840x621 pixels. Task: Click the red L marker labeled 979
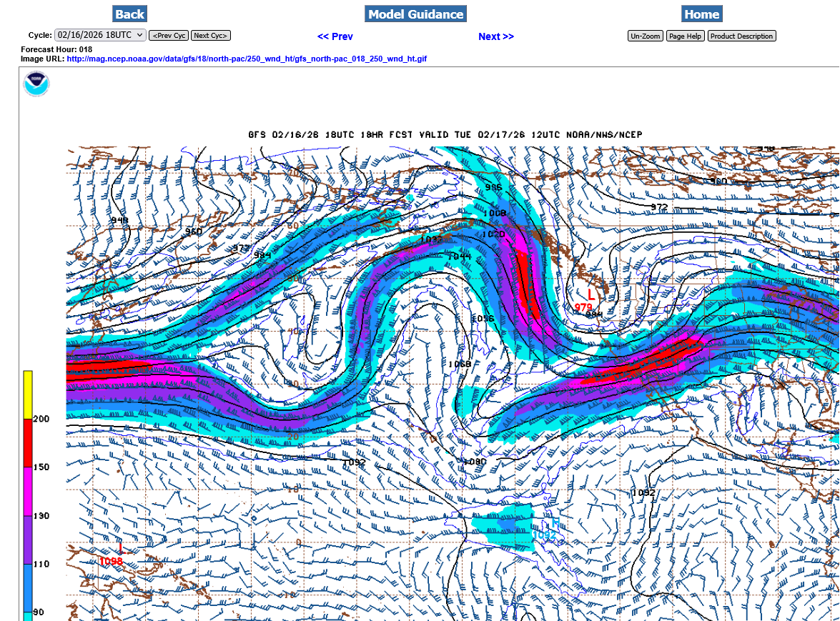[x=591, y=294]
